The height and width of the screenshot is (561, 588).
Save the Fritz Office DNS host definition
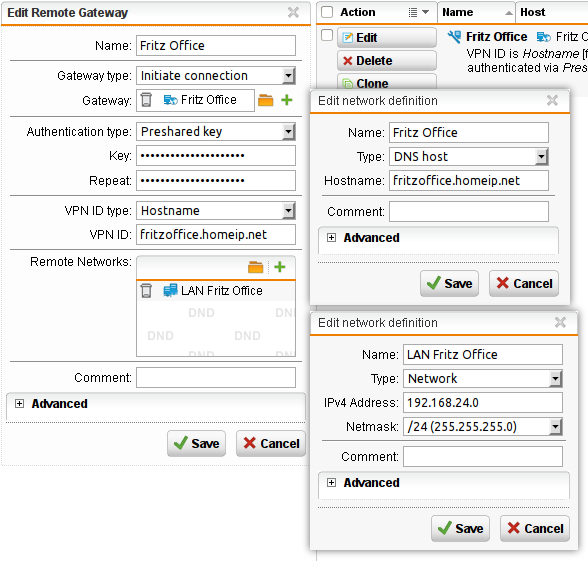(449, 283)
